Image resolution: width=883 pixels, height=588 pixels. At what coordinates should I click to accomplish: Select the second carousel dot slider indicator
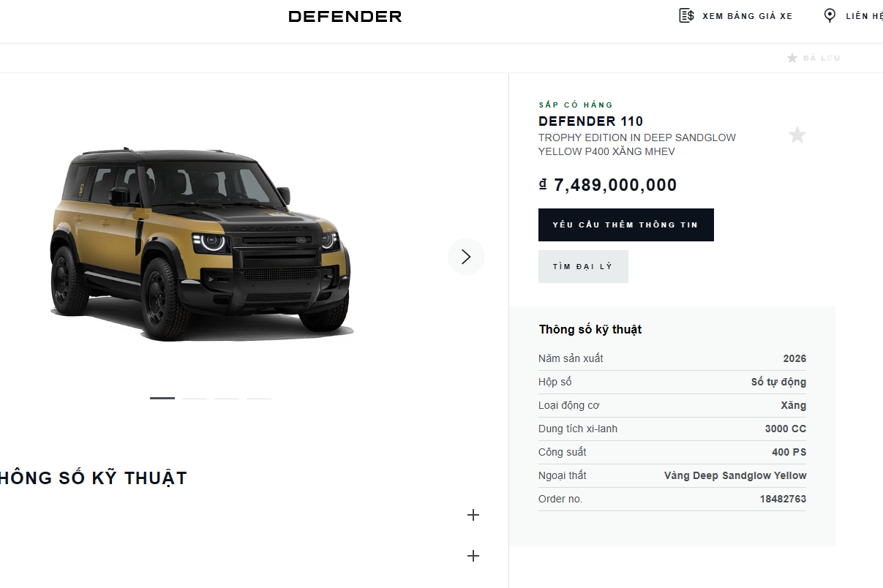pos(194,398)
